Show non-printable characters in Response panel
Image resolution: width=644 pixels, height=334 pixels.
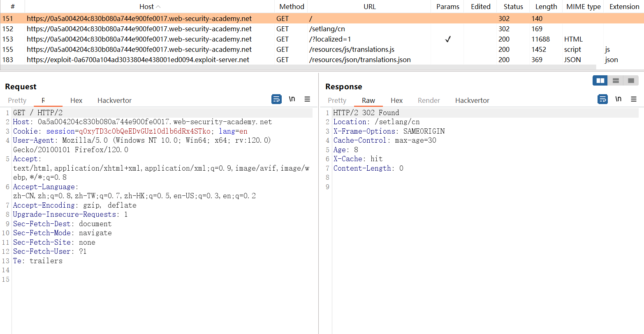618,99
